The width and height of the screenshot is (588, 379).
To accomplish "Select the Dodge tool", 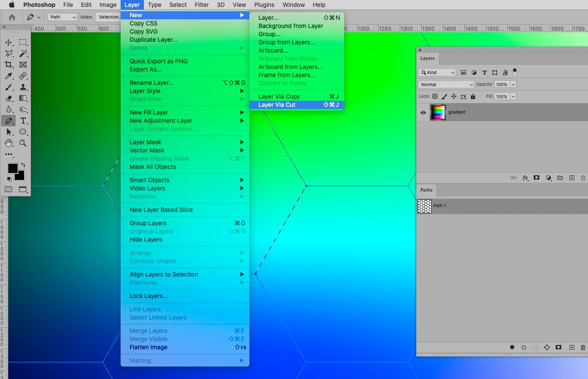I will pos(23,109).
